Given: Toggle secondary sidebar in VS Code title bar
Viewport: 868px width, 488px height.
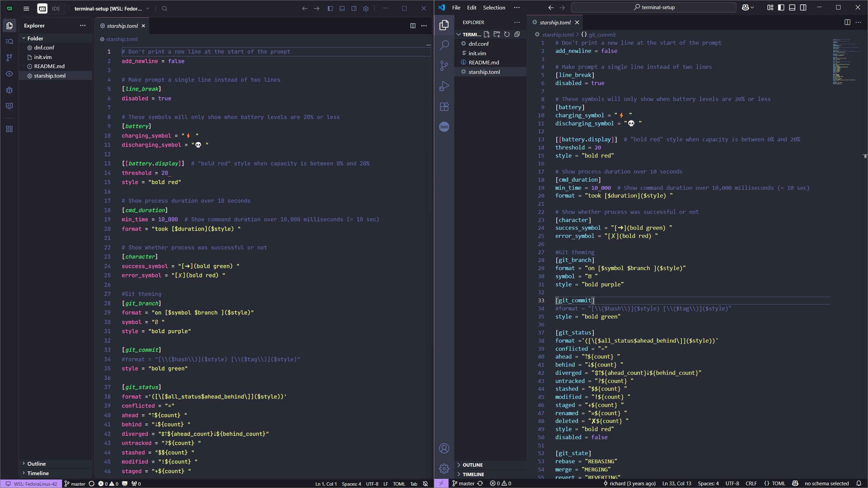Looking at the screenshot, I should pos(803,7).
